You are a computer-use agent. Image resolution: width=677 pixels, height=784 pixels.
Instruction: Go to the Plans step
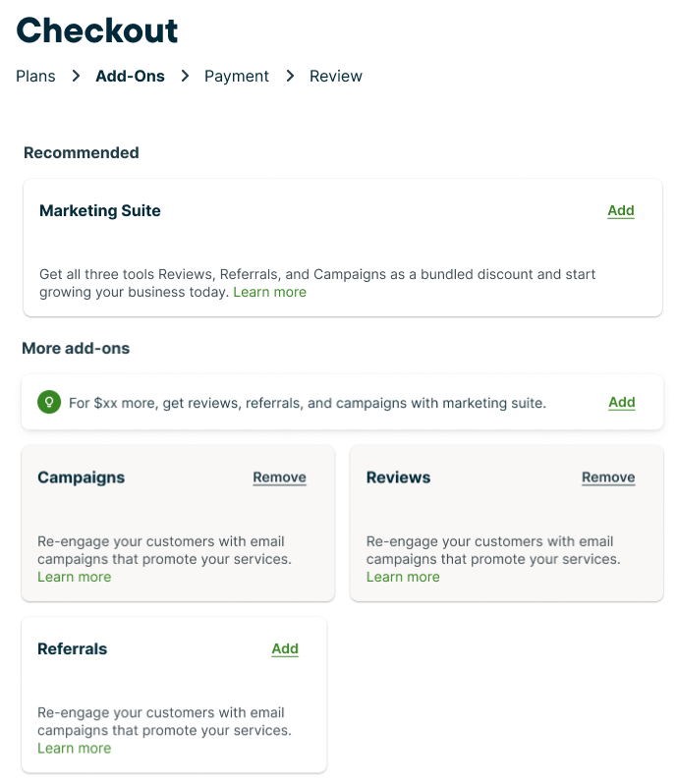[x=35, y=76]
